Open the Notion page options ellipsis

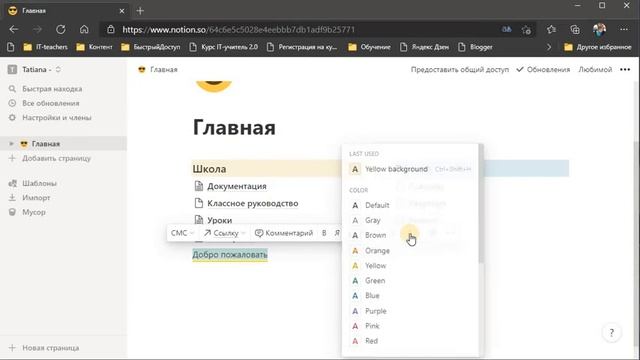(x=625, y=69)
